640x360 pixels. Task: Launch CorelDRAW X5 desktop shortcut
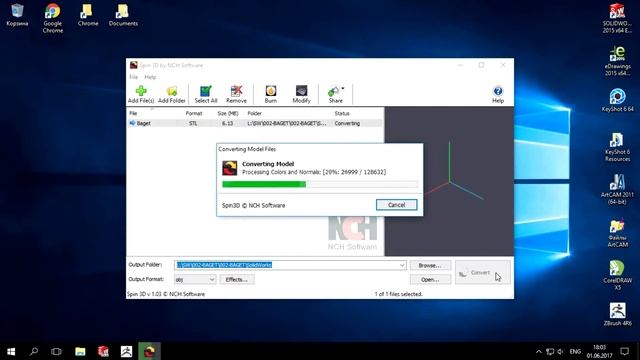click(617, 276)
